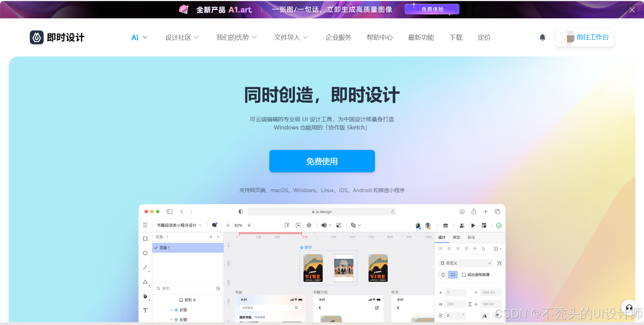Open a new Safari tab with plus icon
644x325 pixels.
[x=485, y=211]
